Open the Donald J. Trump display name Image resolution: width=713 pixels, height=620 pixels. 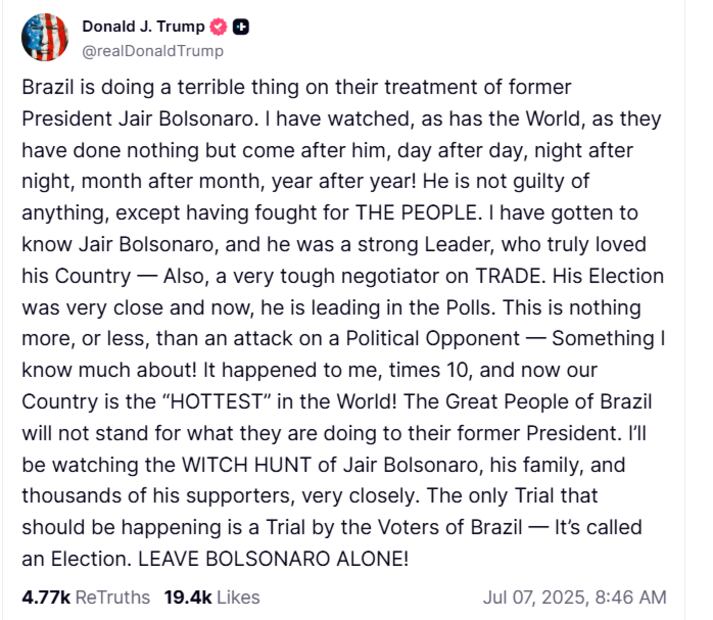coord(143,27)
